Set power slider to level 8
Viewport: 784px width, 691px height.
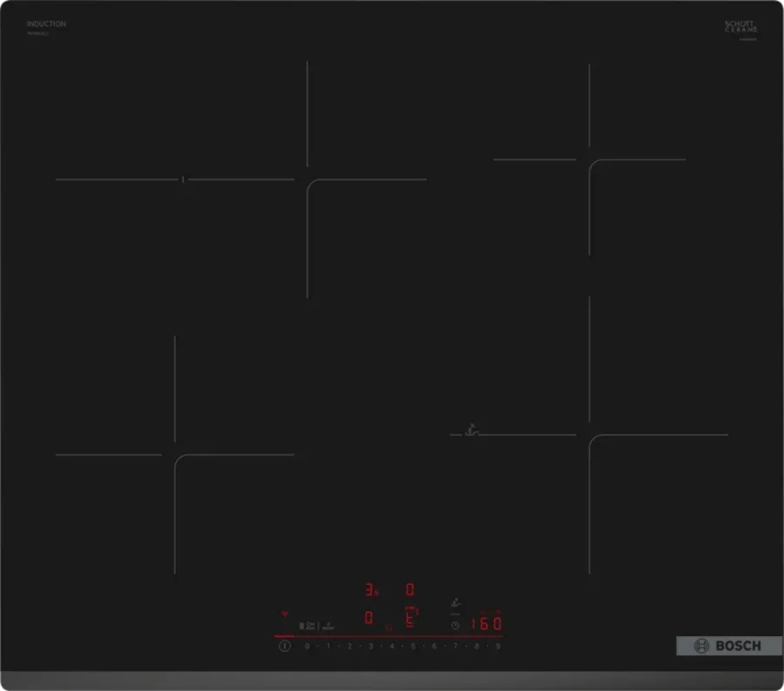tap(477, 646)
